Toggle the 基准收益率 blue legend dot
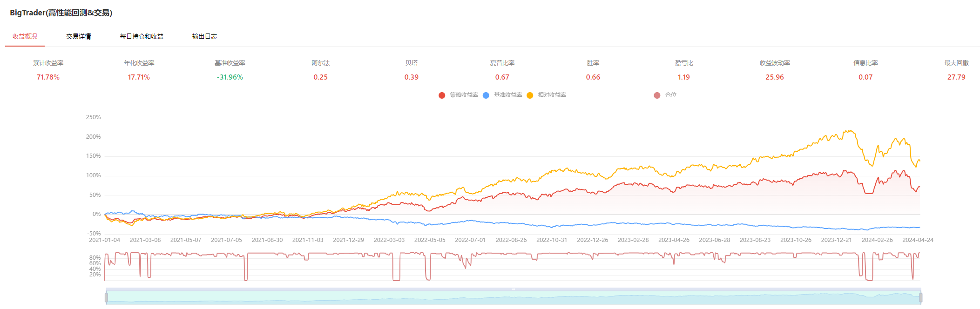 [486, 95]
